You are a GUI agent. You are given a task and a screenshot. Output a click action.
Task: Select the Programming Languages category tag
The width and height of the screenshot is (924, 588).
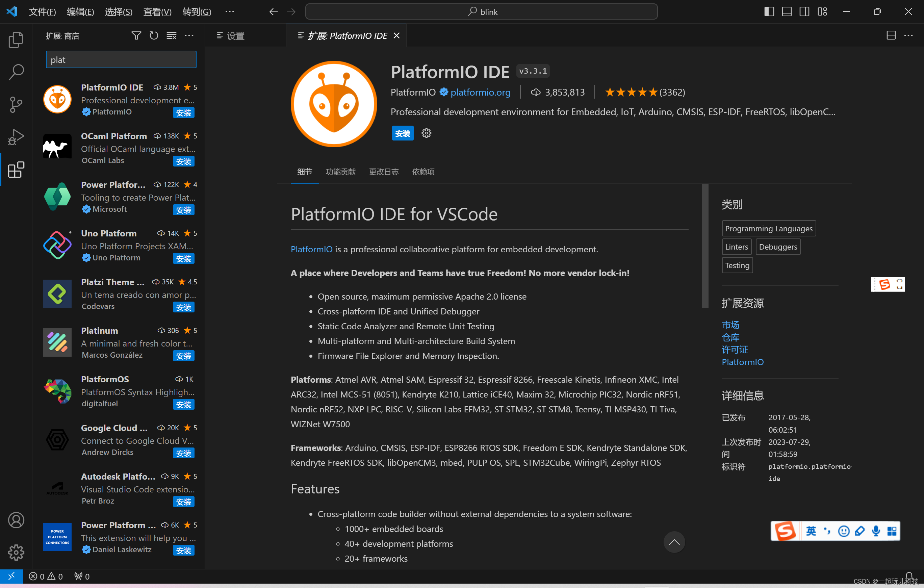click(769, 228)
